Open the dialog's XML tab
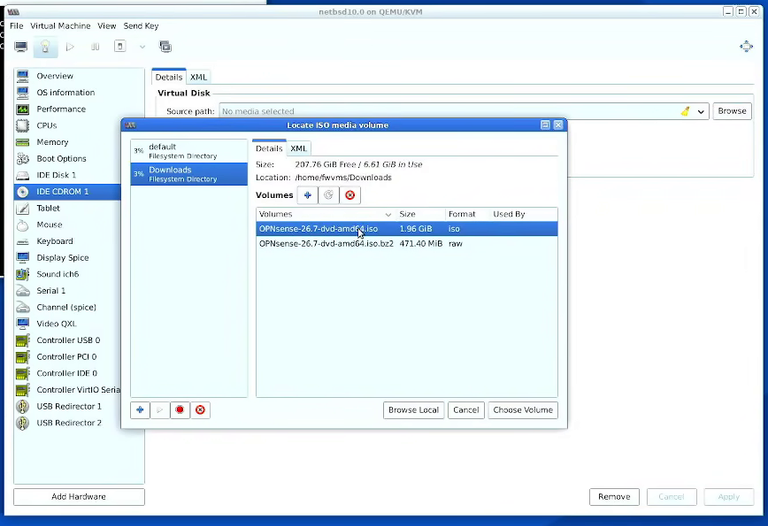Image resolution: width=768 pixels, height=526 pixels. (298, 148)
